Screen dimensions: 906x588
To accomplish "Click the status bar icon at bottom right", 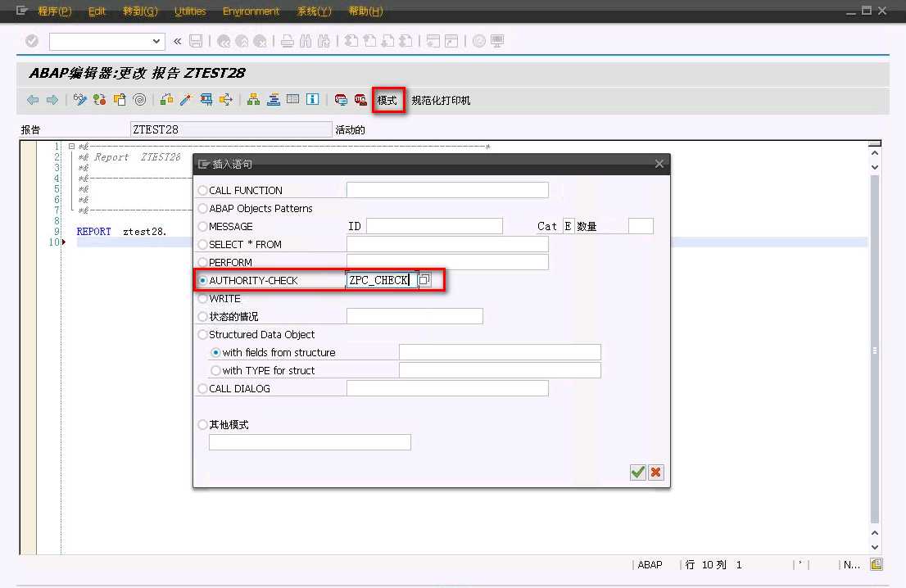I will [877, 564].
